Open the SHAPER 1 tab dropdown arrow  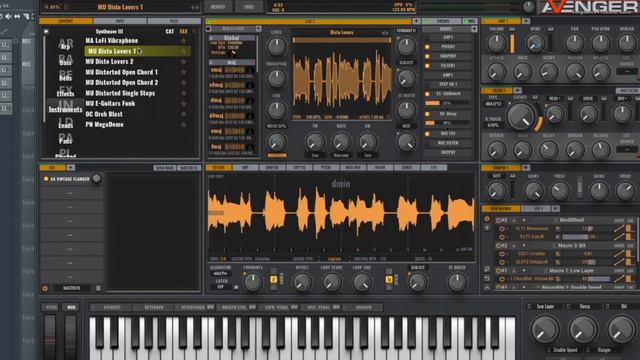click(x=526, y=168)
